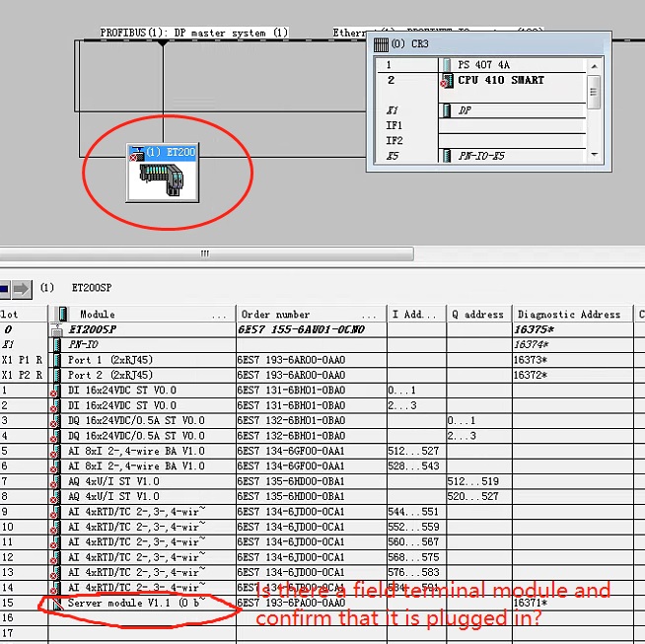Select the PROFIBUS(1): DP master system label

pos(194,33)
